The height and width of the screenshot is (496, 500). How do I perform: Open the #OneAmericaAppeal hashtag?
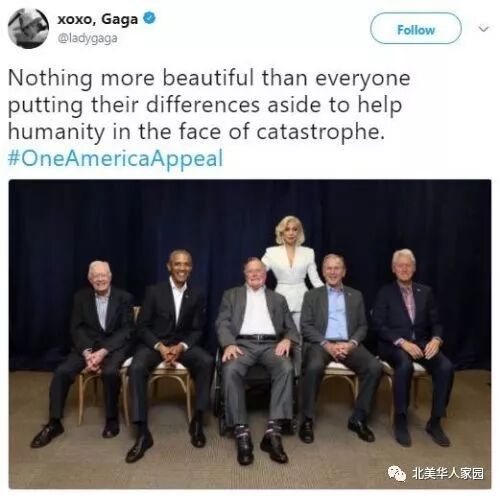coord(115,159)
